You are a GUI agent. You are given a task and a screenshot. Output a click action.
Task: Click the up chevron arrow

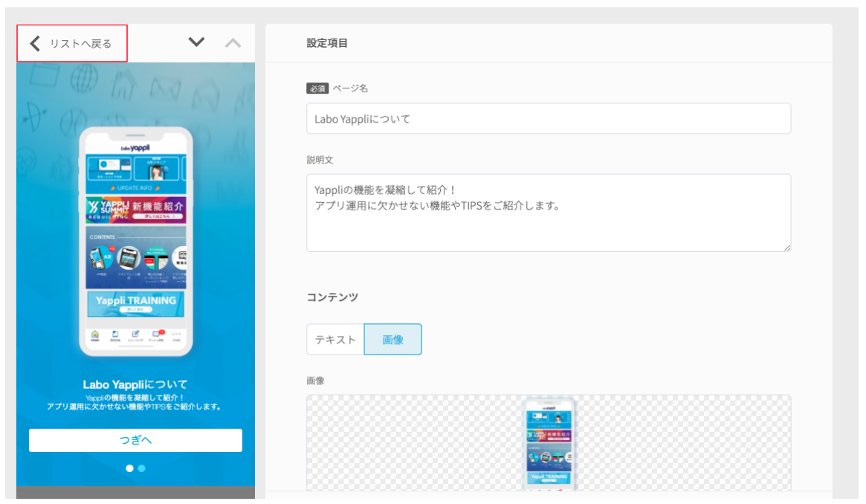233,43
